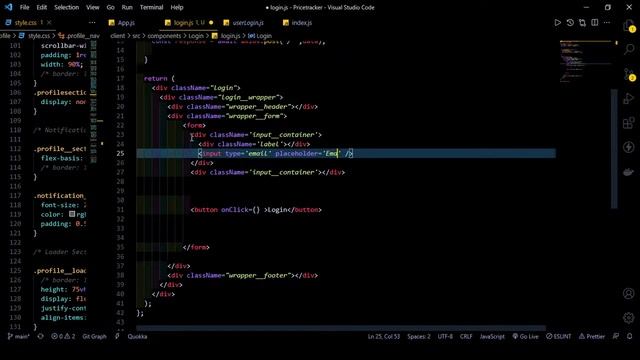
Task: Click the main branch indicator in status bar
Action: pos(18,336)
